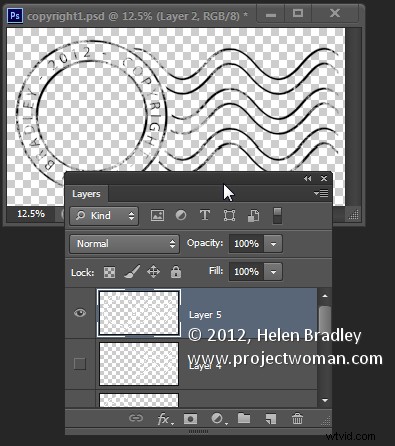The width and height of the screenshot is (395, 446).
Task: Filter for type layers icon
Action: click(205, 215)
